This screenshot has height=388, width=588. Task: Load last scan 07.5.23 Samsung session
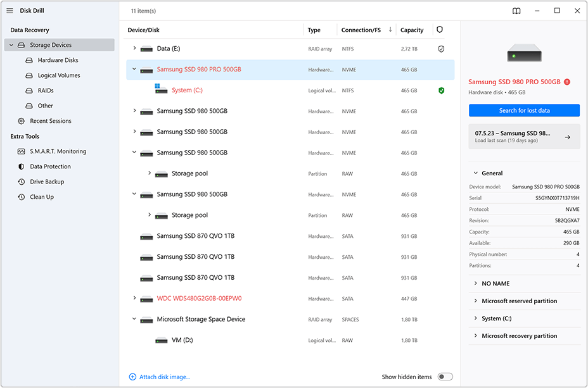[524, 137]
